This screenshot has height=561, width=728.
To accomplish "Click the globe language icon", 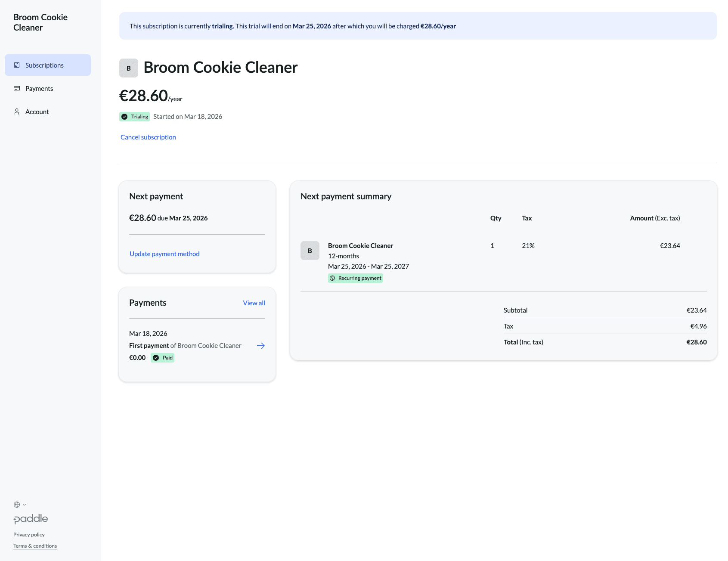I will pyautogui.click(x=17, y=505).
